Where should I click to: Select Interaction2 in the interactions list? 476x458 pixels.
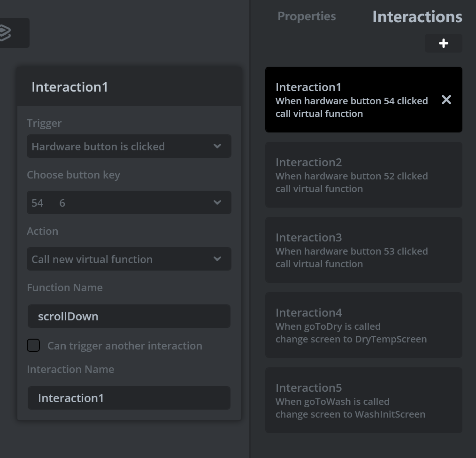[x=363, y=175]
